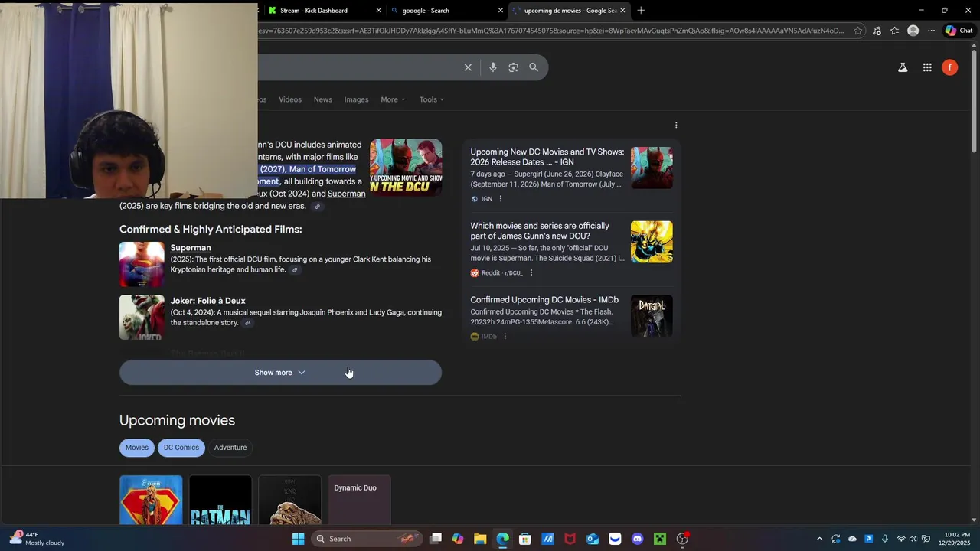This screenshot has height=551, width=980.
Task: Toggle the Movies filter chip
Action: (137, 448)
